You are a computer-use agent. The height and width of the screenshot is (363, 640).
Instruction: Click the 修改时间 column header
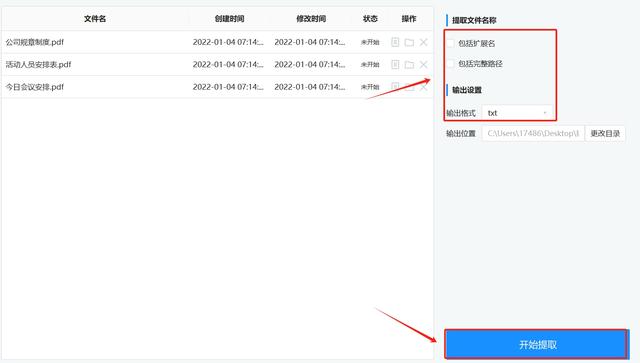pos(311,19)
